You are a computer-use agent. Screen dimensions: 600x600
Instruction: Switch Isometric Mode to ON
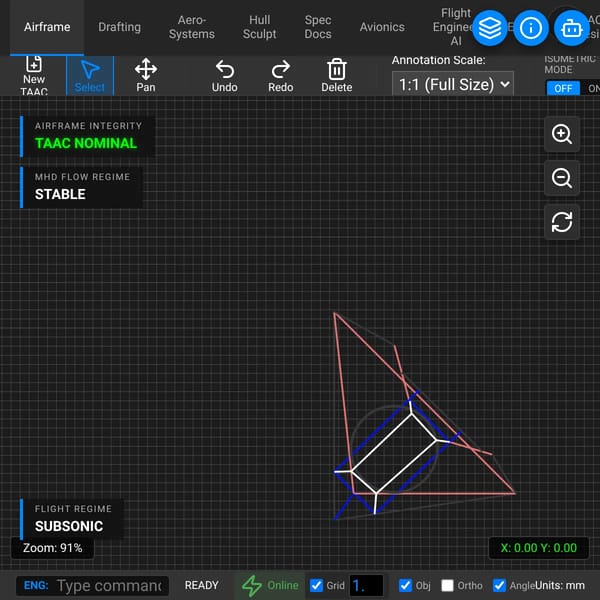[x=591, y=88]
